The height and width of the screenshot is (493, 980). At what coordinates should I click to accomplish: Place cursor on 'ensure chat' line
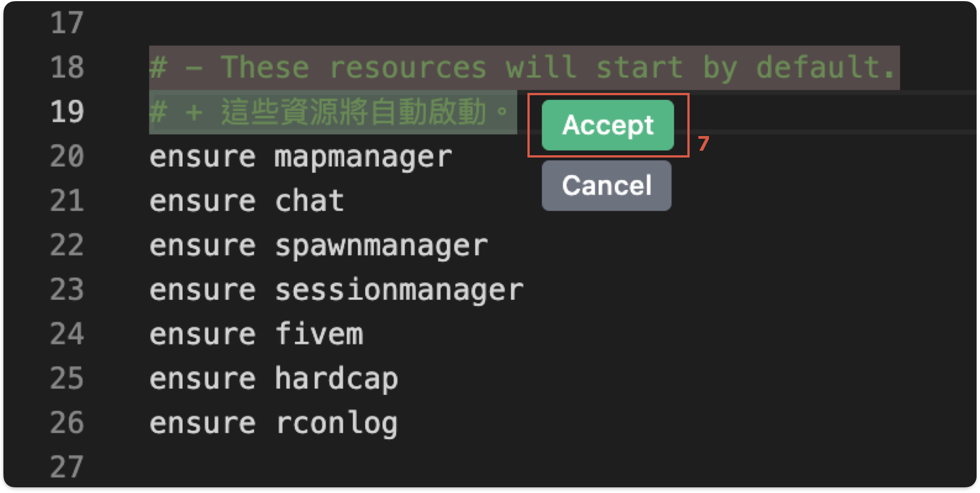(x=247, y=201)
